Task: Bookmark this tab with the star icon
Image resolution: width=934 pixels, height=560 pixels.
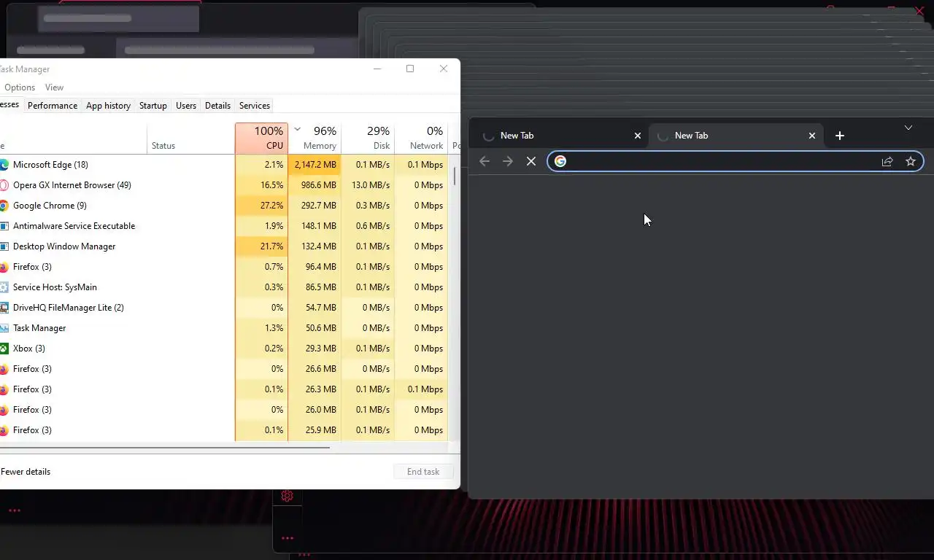Action: (911, 161)
